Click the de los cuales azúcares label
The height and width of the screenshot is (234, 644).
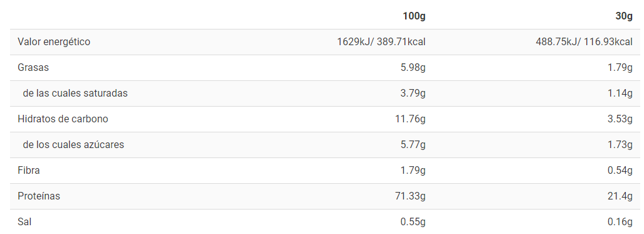click(x=73, y=145)
